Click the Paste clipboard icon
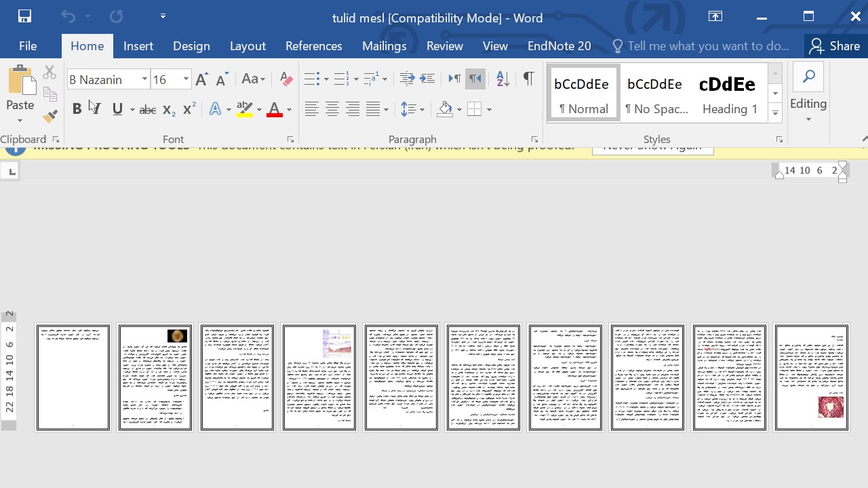 point(20,80)
